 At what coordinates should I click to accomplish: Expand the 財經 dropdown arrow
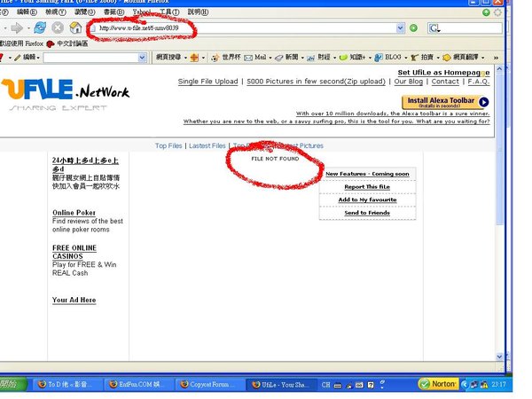(335, 58)
